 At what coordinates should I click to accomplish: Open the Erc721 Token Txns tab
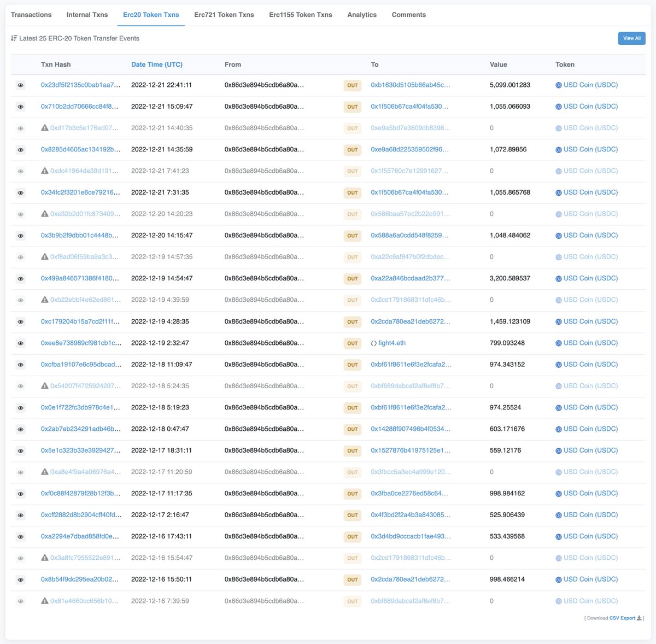coord(224,15)
